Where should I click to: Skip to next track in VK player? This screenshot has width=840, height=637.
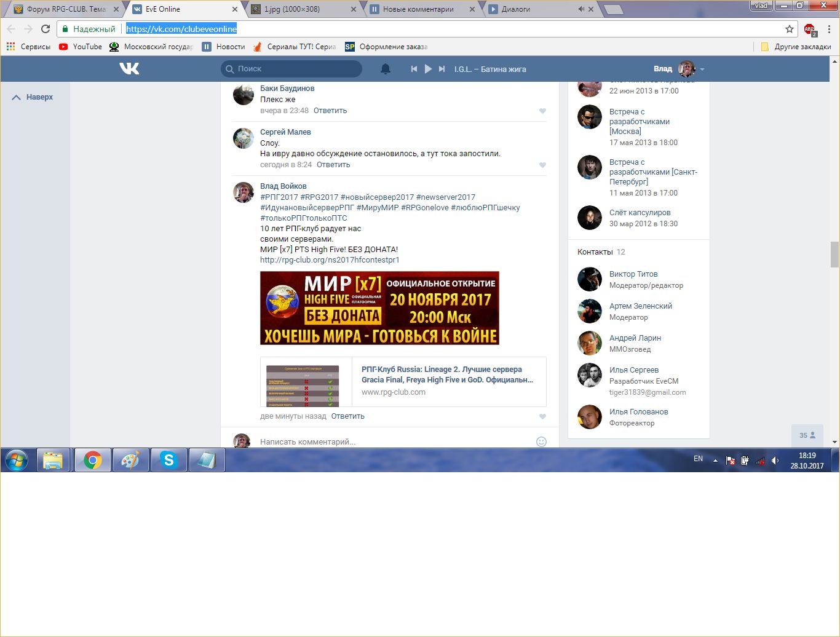(x=442, y=69)
